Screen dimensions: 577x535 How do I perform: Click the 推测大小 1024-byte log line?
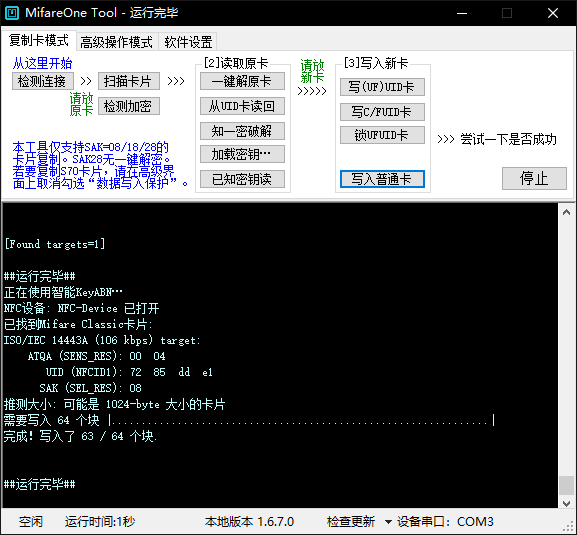point(114,404)
